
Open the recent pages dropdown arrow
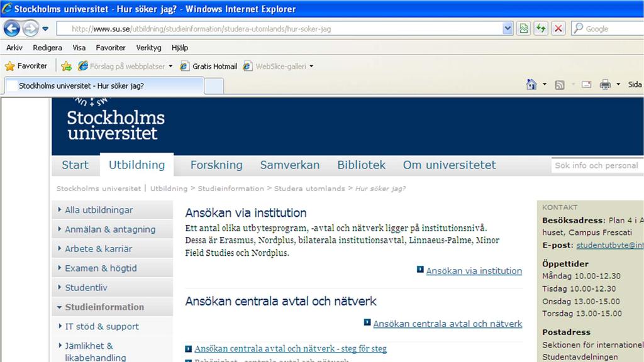tap(45, 29)
